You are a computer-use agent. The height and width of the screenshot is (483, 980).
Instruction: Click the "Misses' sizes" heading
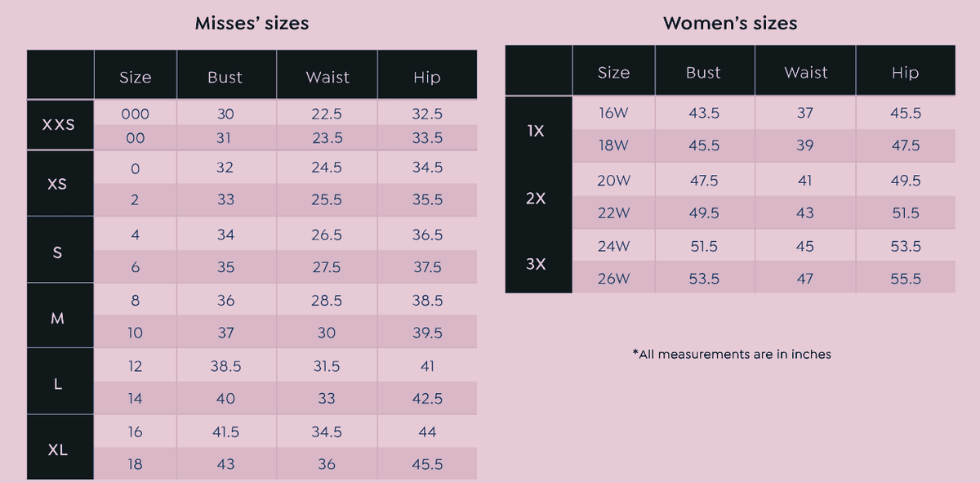[x=252, y=23]
